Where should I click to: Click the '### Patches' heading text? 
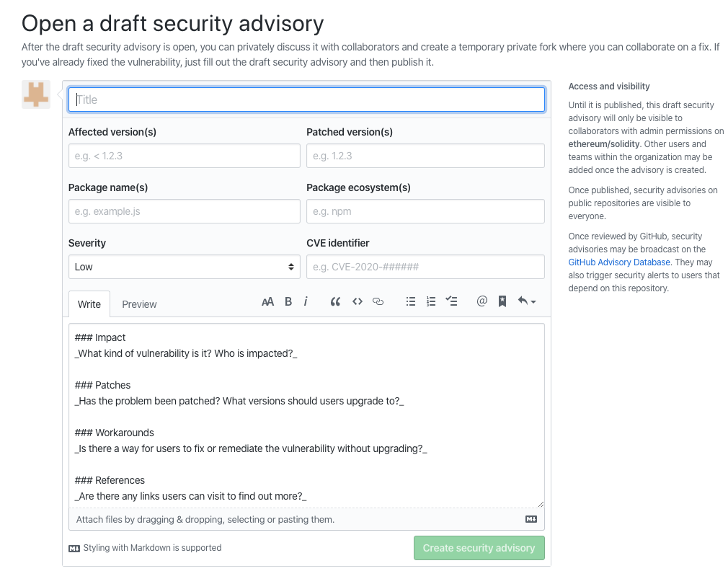pyautogui.click(x=102, y=385)
